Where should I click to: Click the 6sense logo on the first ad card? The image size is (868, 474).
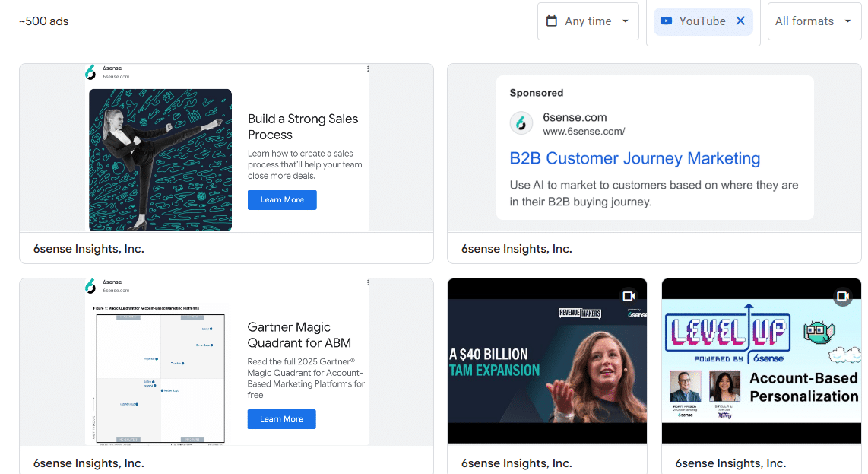click(92, 72)
